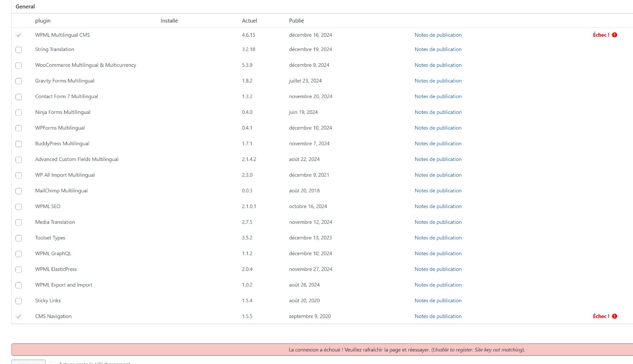Open Gravity Forms Multilingual release notes
633x364 pixels.
(438, 81)
